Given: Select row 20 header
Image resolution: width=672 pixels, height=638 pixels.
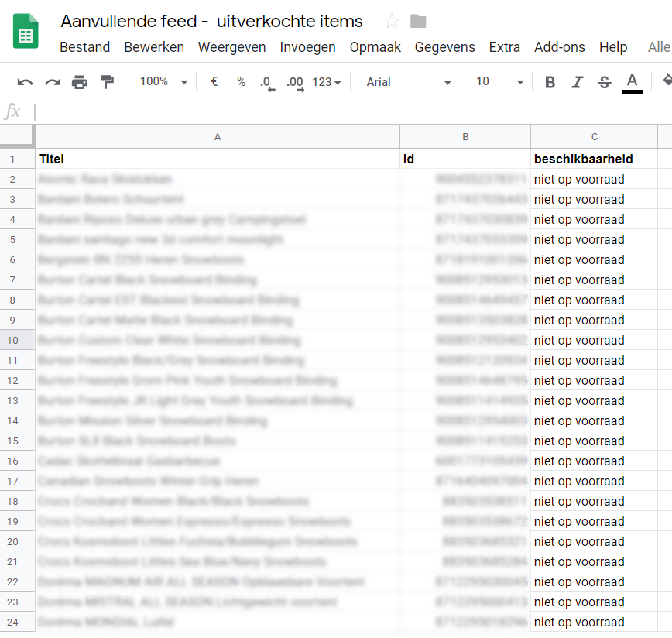Looking at the screenshot, I should (x=17, y=541).
